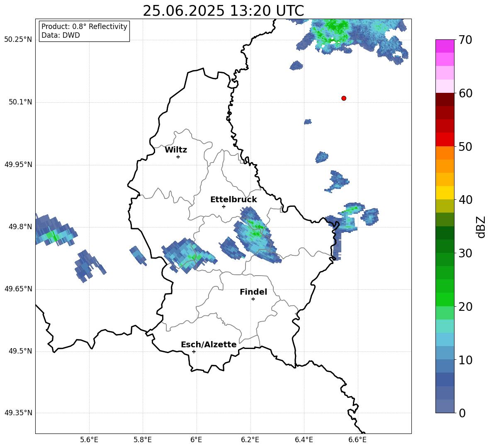Click the 6.2°E longitude label

click(250, 440)
